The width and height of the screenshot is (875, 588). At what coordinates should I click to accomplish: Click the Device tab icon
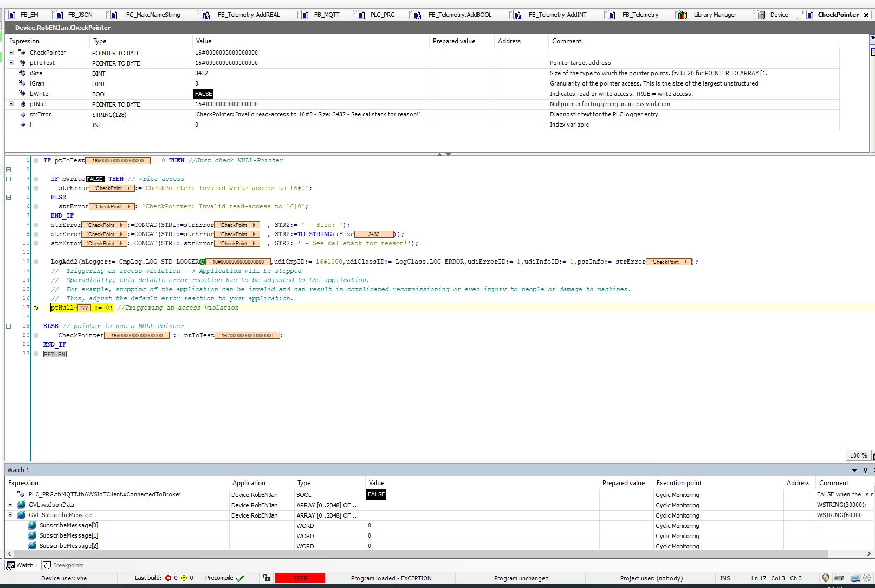click(x=761, y=15)
